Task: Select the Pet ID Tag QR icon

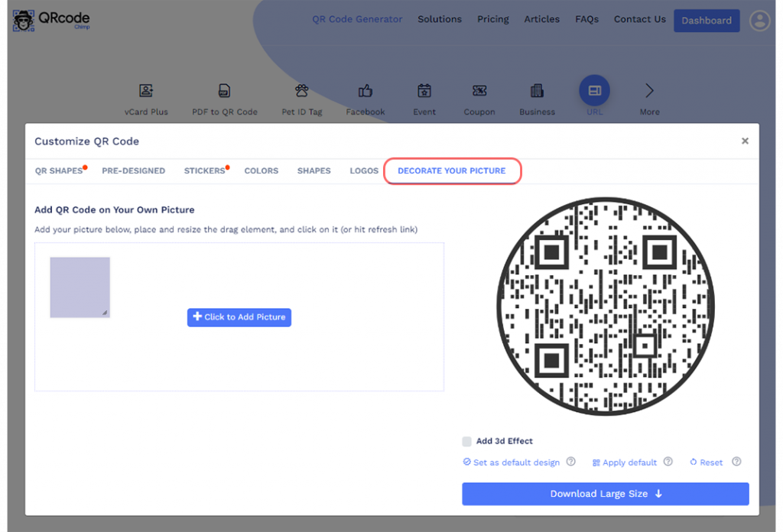Action: pyautogui.click(x=301, y=90)
